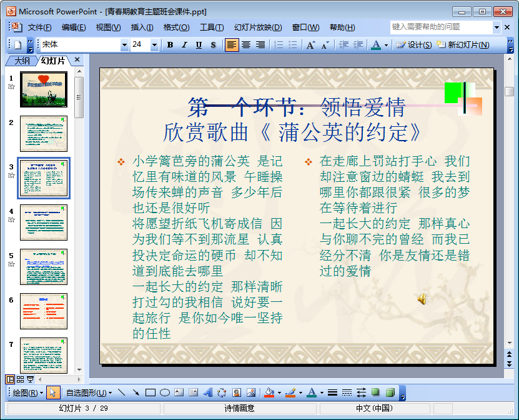Open font color dropdown in formatting toolbar
This screenshot has width=519, height=420.
386,45
